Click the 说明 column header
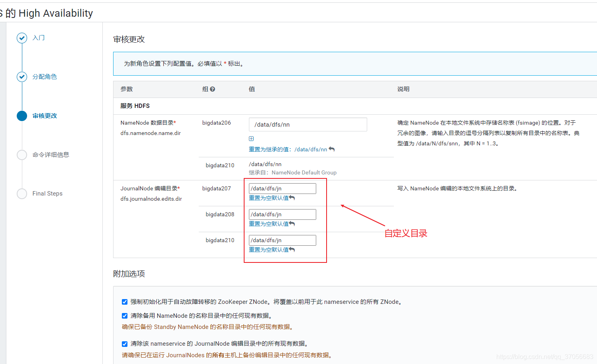This screenshot has width=597, height=364. coord(403,89)
